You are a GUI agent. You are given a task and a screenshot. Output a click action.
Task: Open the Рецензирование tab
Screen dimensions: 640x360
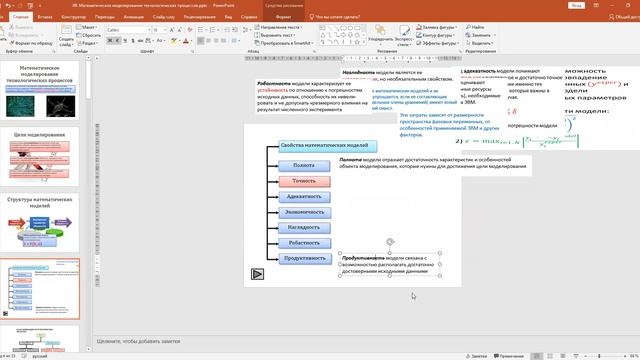coord(200,17)
